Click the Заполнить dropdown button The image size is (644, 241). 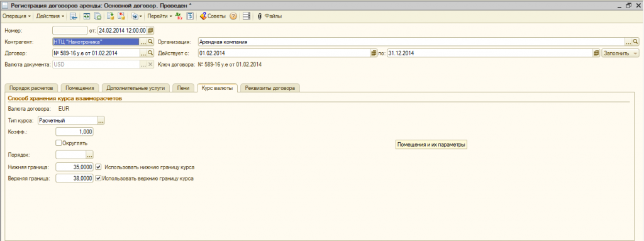(620, 53)
